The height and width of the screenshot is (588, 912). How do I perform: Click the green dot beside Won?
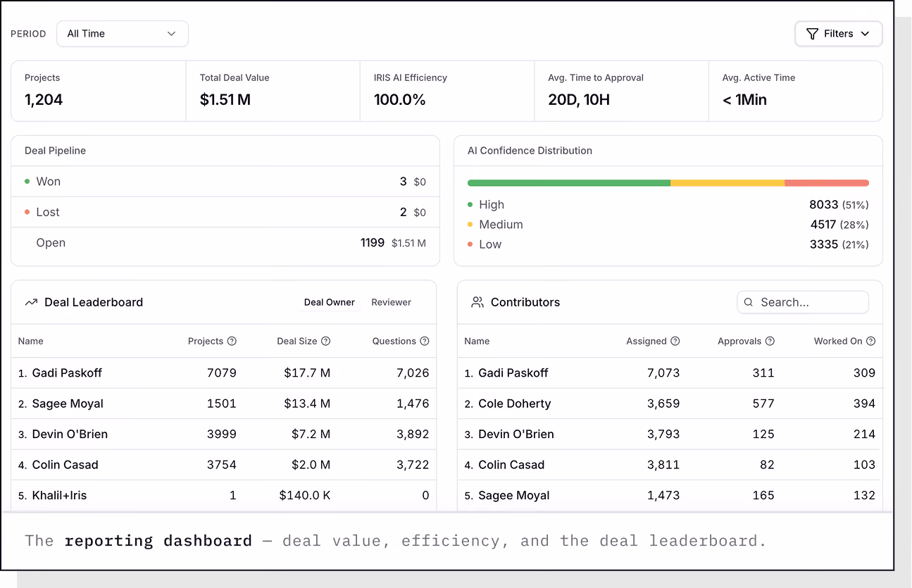27,181
